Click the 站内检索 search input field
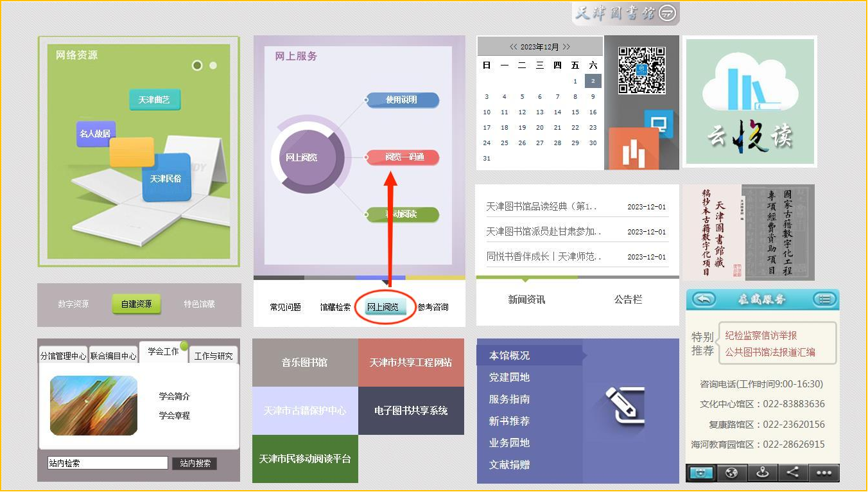 tap(107, 463)
